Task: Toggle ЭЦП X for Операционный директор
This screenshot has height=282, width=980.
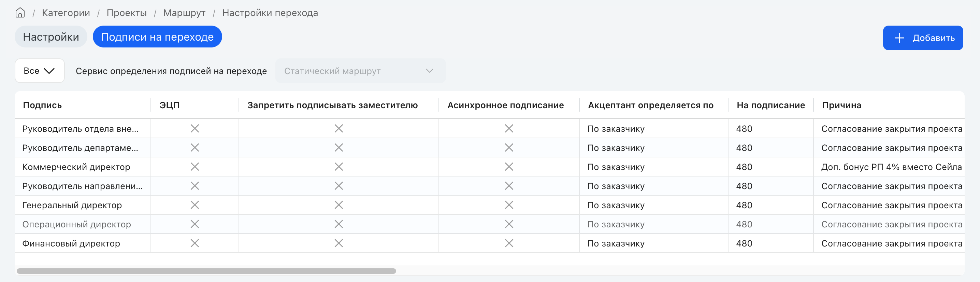Action: pos(195,224)
